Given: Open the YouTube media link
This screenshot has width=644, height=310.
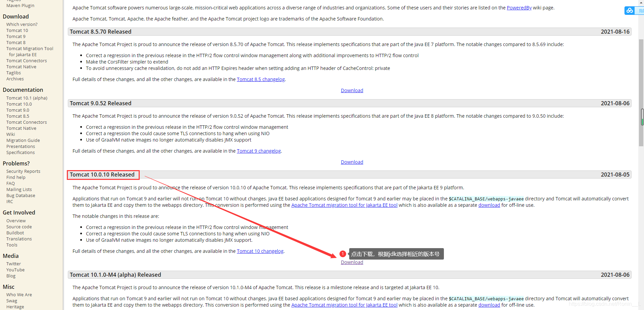Looking at the screenshot, I should [x=15, y=270].
